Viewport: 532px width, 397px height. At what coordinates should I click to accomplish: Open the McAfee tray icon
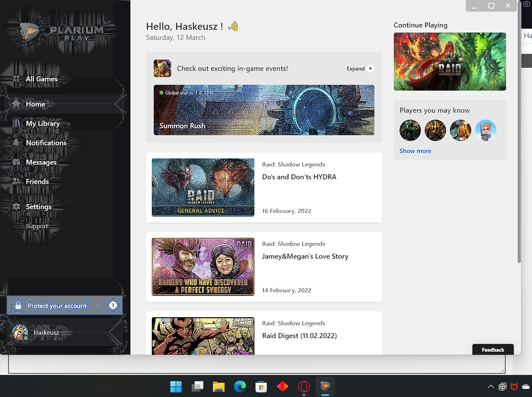pyautogui.click(x=514, y=387)
